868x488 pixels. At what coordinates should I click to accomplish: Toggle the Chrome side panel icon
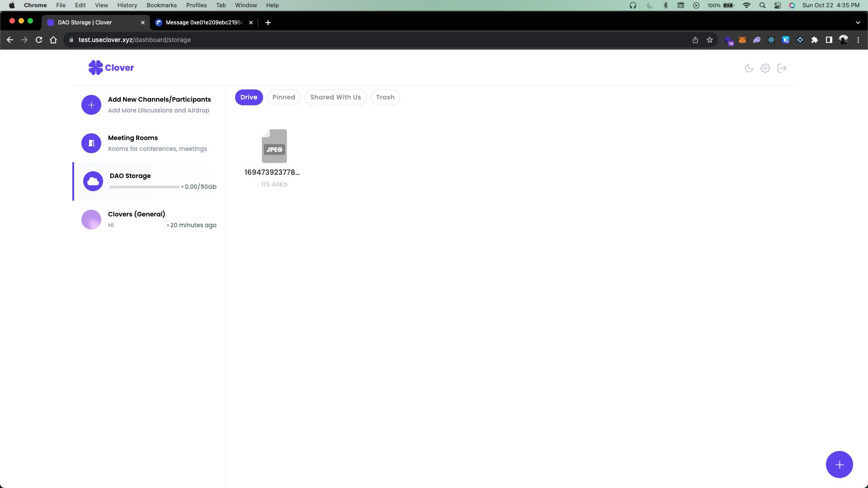[x=829, y=40]
